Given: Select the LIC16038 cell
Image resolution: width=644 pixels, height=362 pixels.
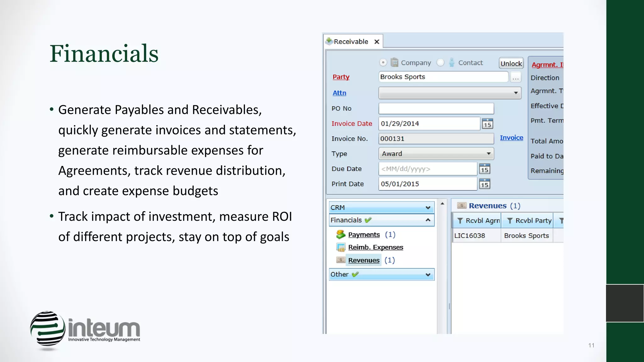Looking at the screenshot, I should click(477, 236).
